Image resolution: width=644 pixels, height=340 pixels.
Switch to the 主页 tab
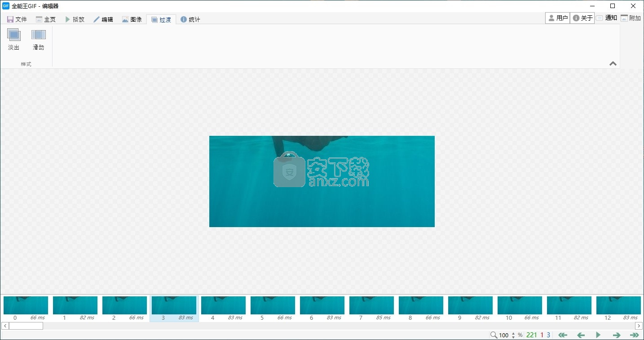tap(46, 19)
